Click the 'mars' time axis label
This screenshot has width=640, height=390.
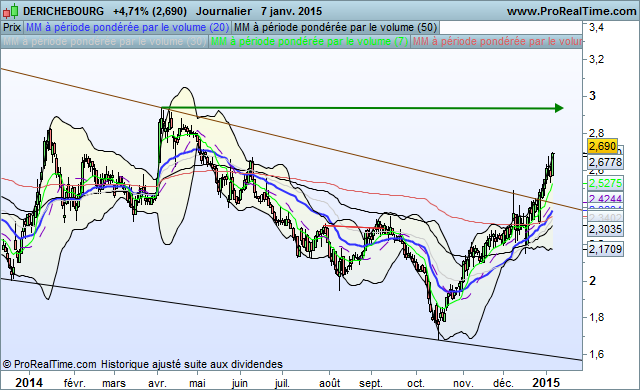coord(114,383)
